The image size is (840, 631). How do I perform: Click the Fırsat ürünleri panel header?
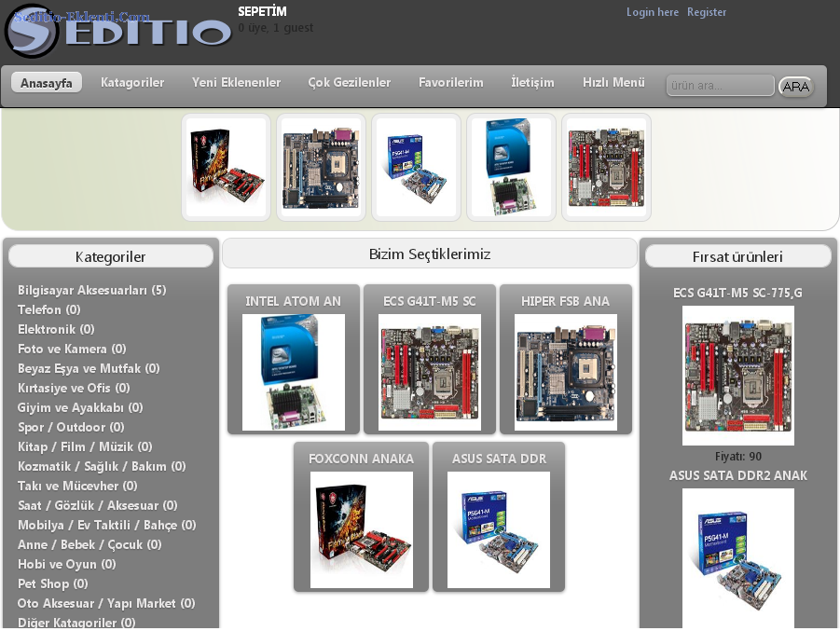click(x=737, y=256)
